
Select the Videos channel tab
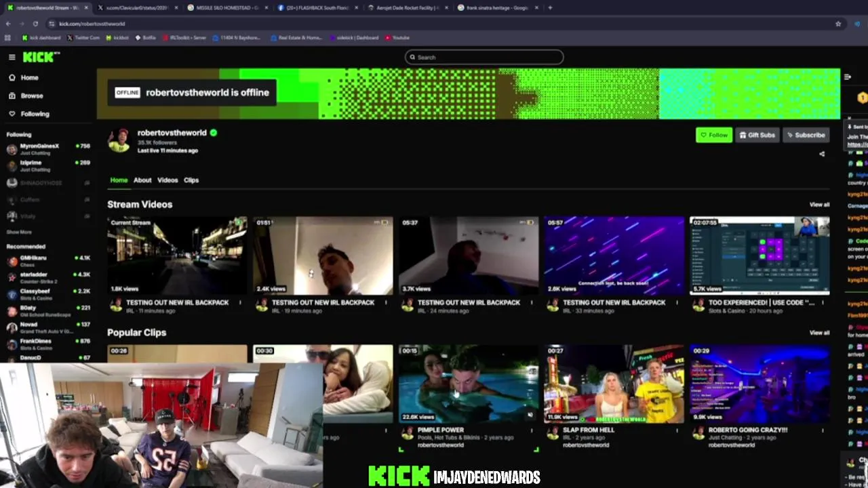pos(167,180)
